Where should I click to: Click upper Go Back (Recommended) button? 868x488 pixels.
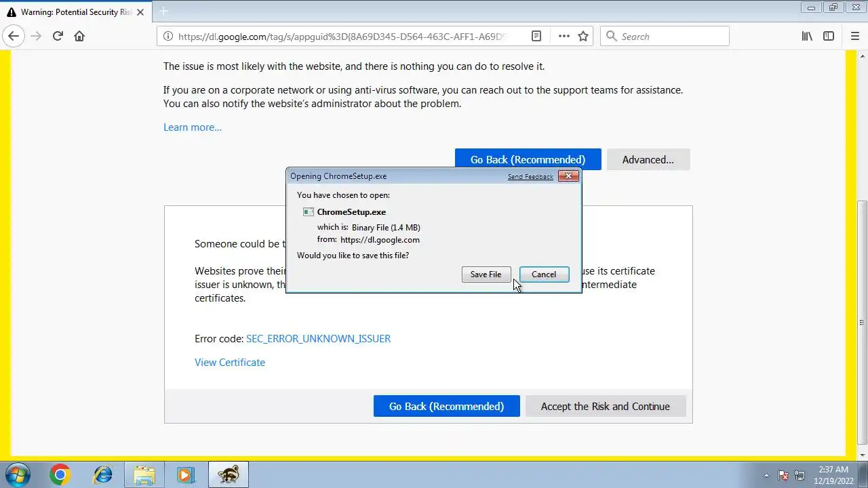click(528, 160)
